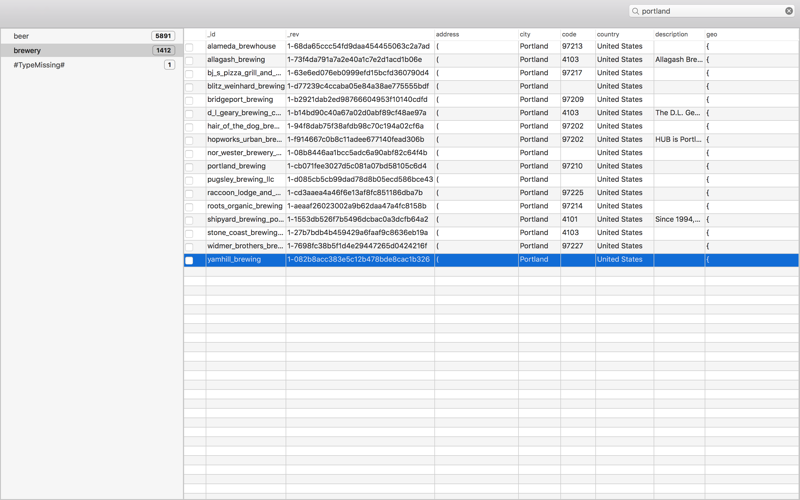Check the bj_s_pizza_grill row checkbox
The width and height of the screenshot is (800, 500).
pos(189,73)
